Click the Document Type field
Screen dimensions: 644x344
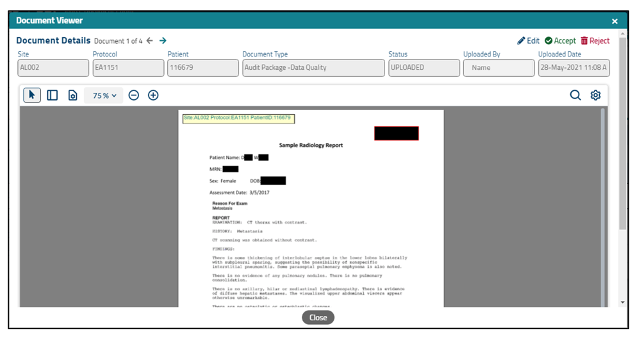[x=313, y=68]
